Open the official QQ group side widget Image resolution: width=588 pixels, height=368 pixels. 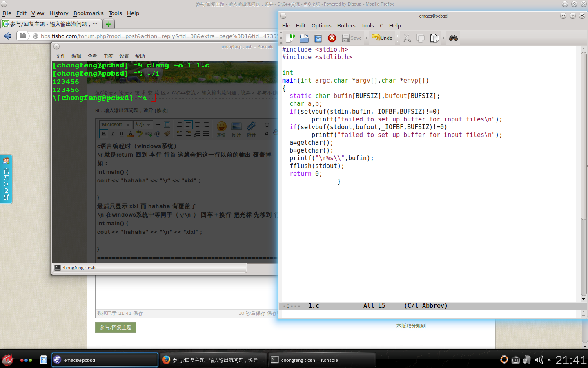tap(6, 179)
